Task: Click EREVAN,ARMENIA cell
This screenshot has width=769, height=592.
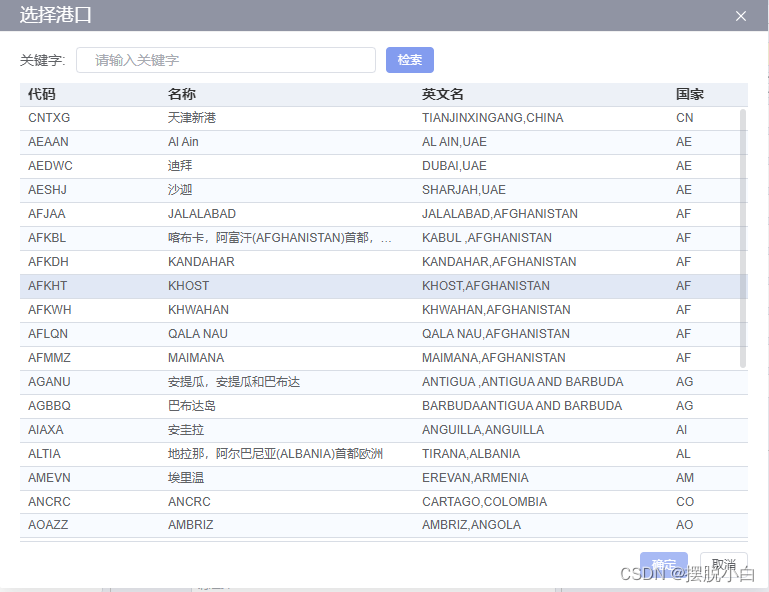Action: (475, 478)
